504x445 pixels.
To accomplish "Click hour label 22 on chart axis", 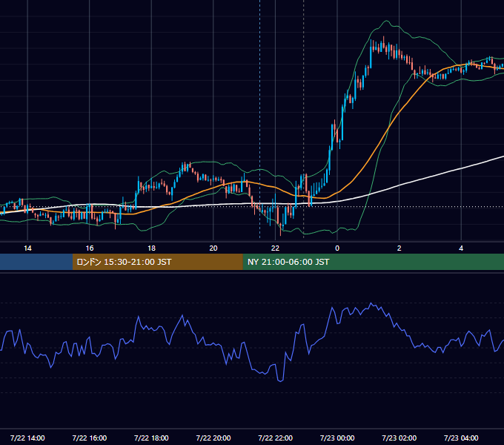I will click(275, 248).
